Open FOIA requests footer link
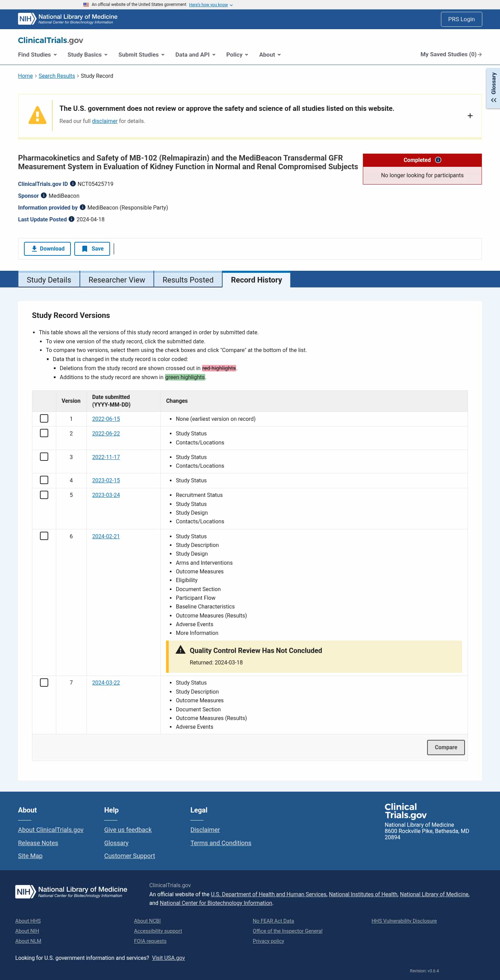Image resolution: width=500 pixels, height=980 pixels. 150,940
